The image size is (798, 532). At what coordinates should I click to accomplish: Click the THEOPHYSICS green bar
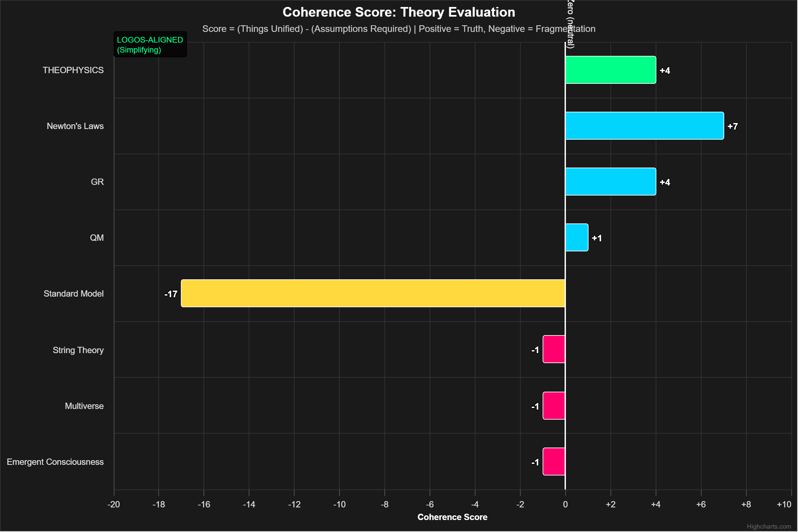(x=611, y=70)
